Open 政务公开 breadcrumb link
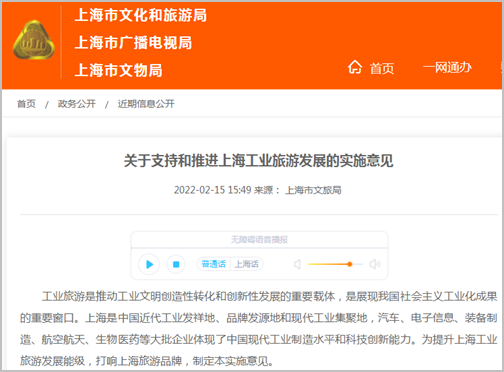The height and width of the screenshot is (372, 504). pyautogui.click(x=77, y=104)
